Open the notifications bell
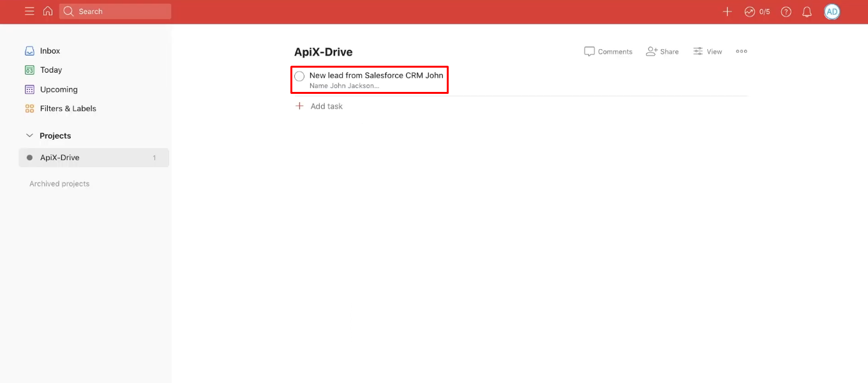The image size is (868, 383). [x=807, y=11]
